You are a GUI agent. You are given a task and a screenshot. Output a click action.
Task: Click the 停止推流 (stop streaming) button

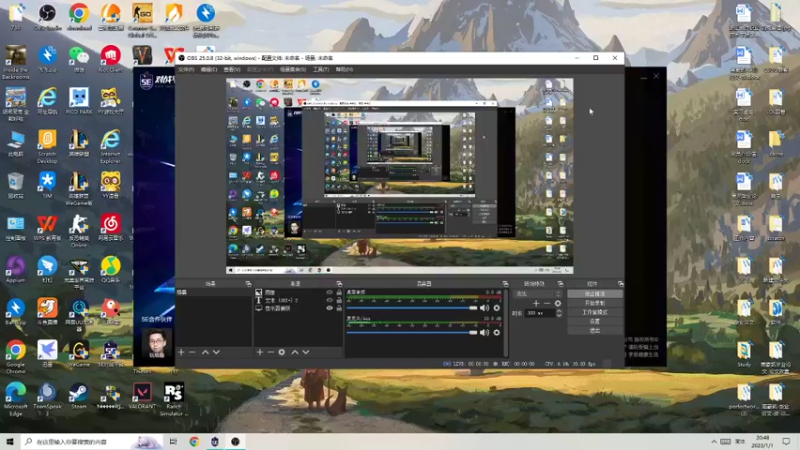[595, 294]
